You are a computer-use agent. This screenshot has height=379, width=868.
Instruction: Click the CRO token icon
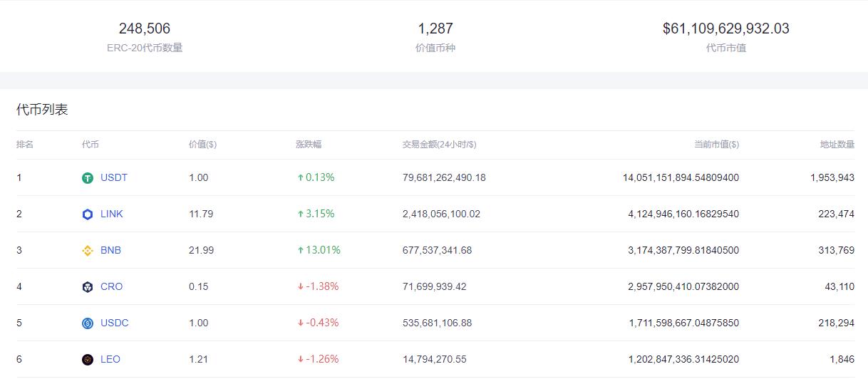tap(88, 287)
